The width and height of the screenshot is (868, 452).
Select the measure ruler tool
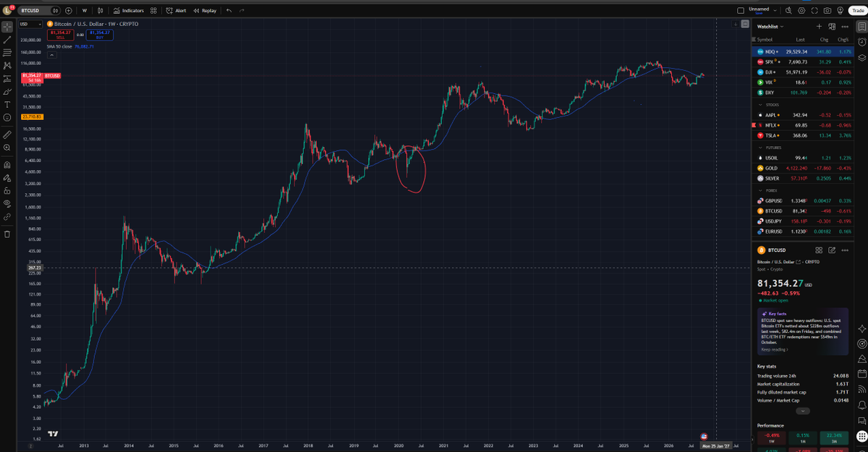[7, 135]
